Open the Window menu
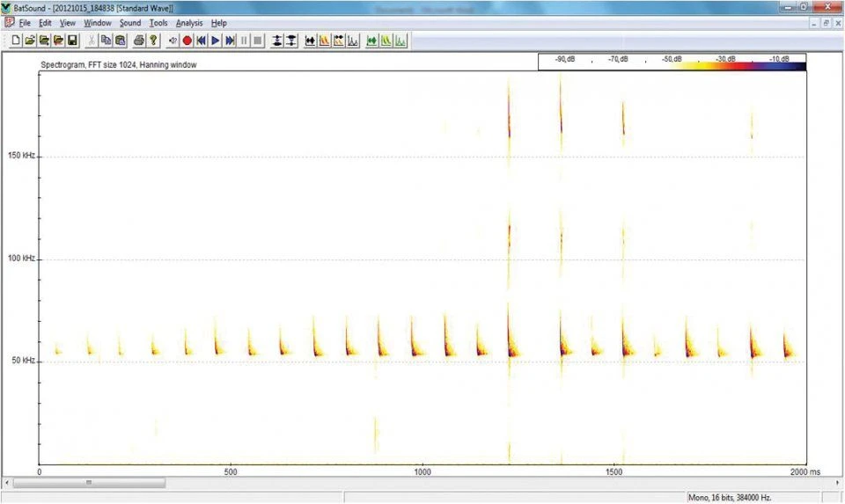The height and width of the screenshot is (504, 845). click(98, 23)
